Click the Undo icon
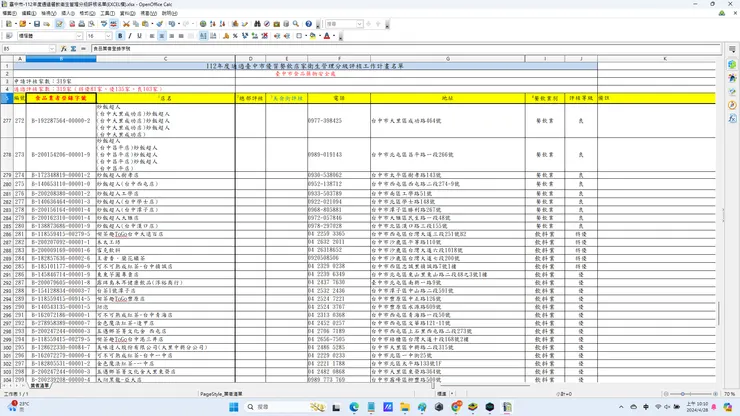The image size is (740, 416). [172, 24]
